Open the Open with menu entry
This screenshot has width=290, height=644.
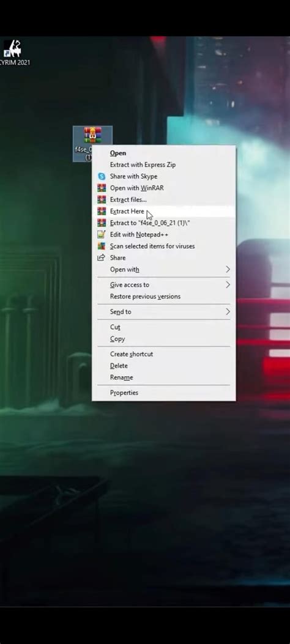click(x=124, y=270)
